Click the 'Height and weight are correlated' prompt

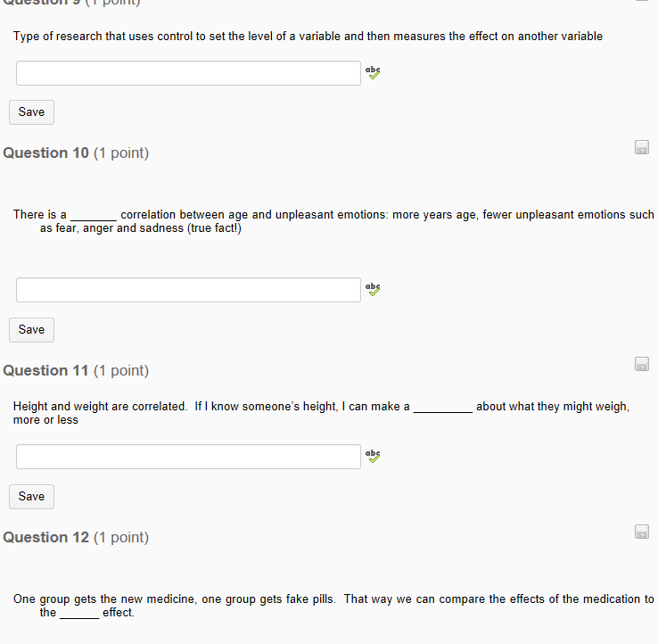322,413
